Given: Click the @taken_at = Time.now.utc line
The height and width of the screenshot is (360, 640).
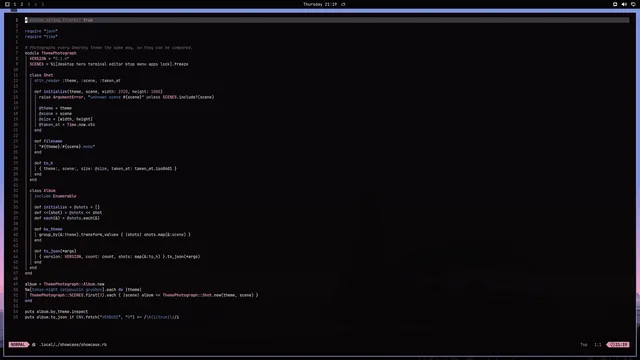Looking at the screenshot, I should pyautogui.click(x=67, y=124).
